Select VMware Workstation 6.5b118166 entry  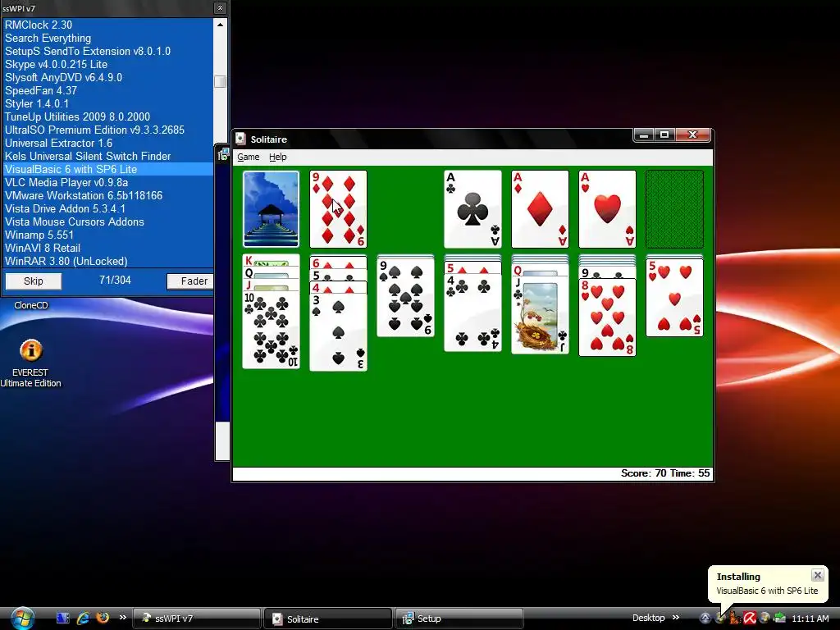tap(107, 195)
